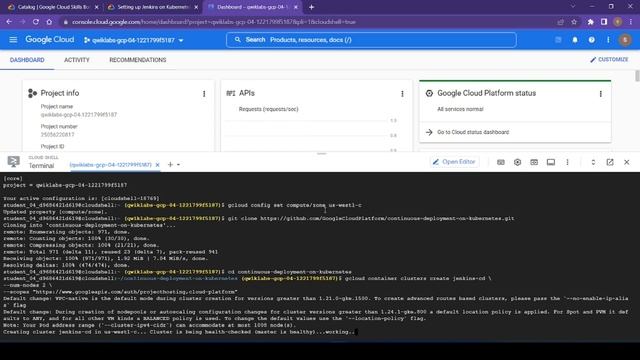The image size is (640, 360).
Task: Close the Catalog browser tab
Action: click(96, 7)
